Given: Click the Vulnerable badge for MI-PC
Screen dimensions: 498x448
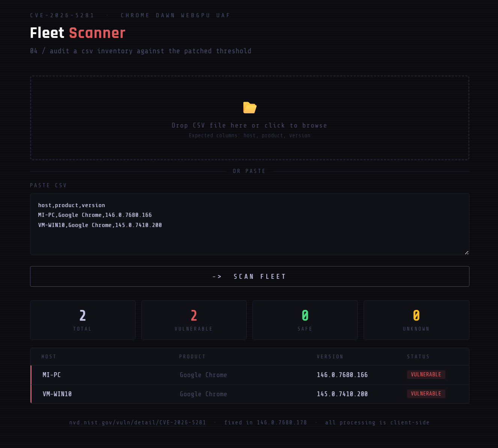Looking at the screenshot, I should point(426,374).
